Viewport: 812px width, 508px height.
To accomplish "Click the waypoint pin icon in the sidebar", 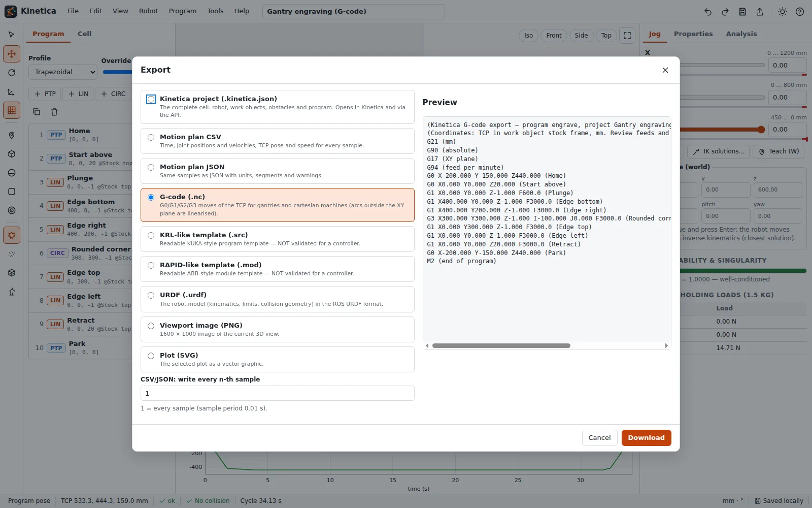I will pyautogui.click(x=12, y=135).
